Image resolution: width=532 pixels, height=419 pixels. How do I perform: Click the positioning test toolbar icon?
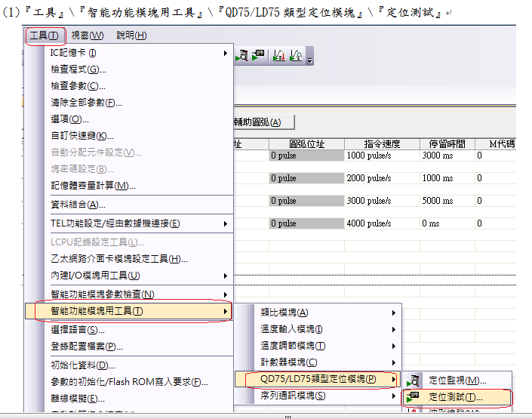[258, 56]
